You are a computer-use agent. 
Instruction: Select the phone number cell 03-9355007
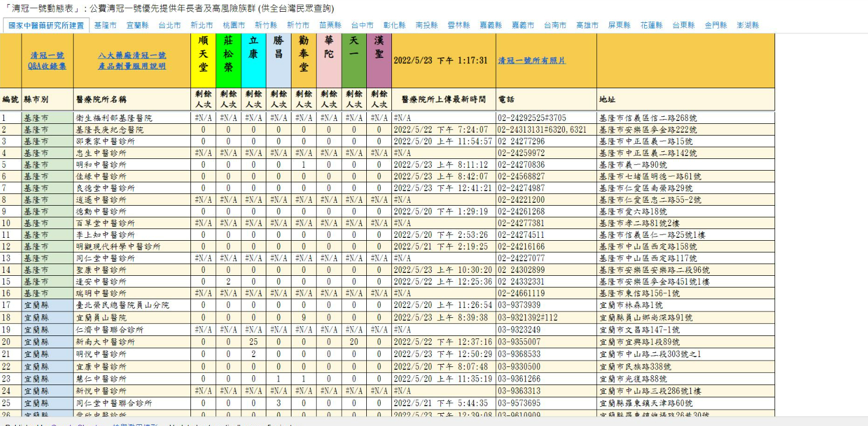[520, 342]
